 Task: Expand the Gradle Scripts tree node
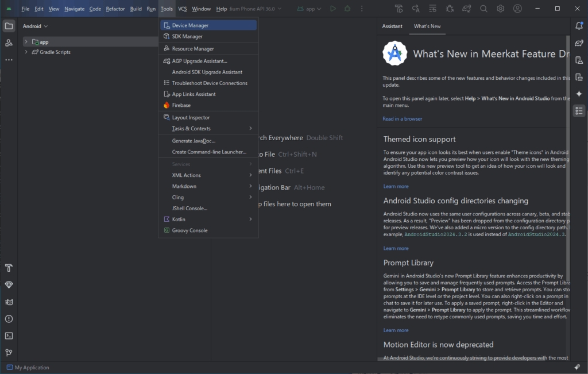tap(26, 52)
